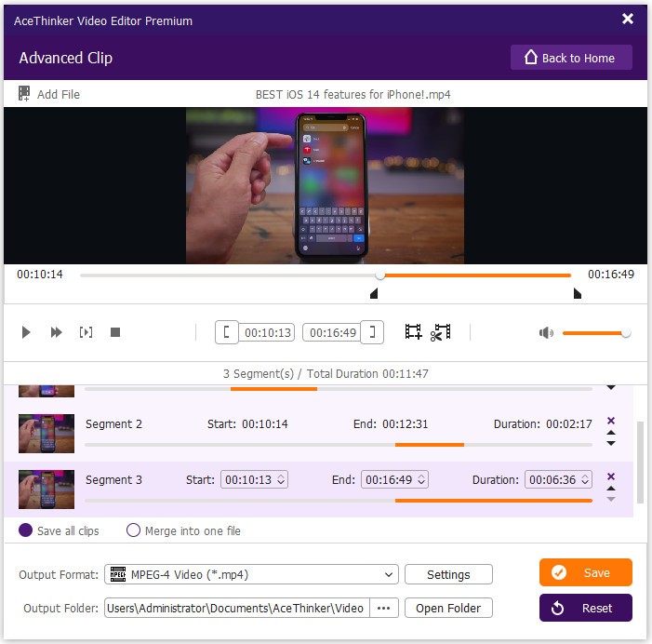This screenshot has height=644, width=652.
Task: Open the Output Format dropdown
Action: [x=251, y=574]
